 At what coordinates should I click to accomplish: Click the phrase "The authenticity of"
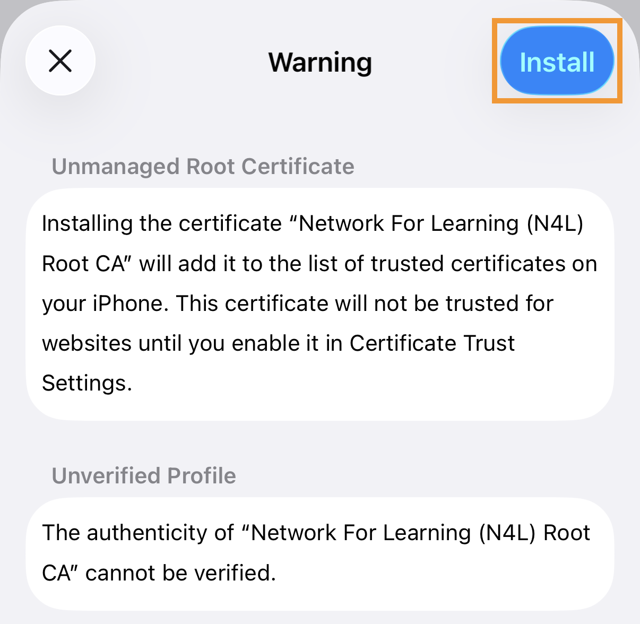[x=138, y=533]
